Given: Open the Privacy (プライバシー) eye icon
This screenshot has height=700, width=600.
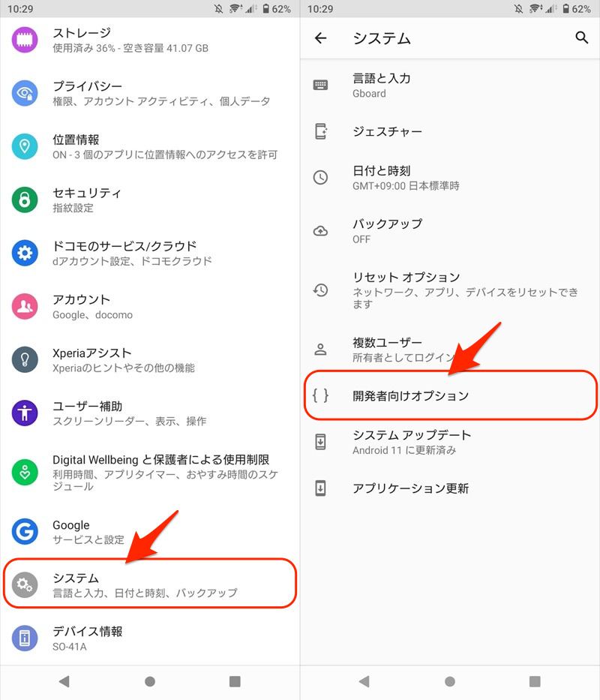Looking at the screenshot, I should [x=25, y=93].
